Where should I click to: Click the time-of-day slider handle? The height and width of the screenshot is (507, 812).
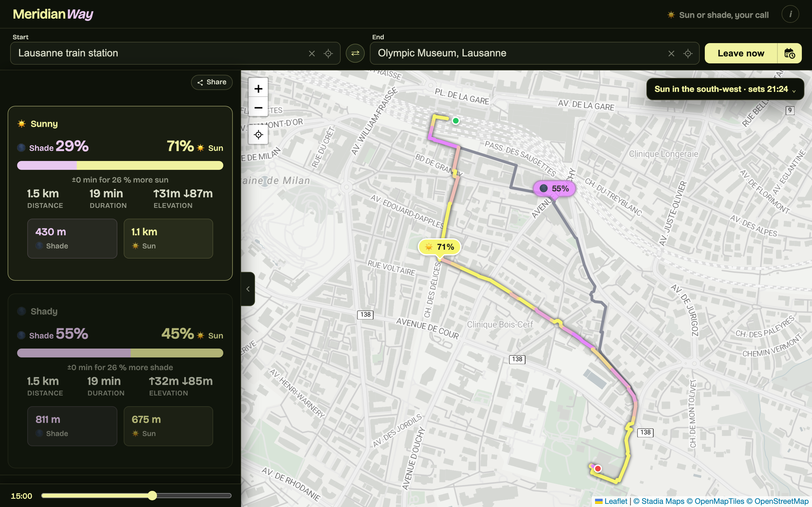click(x=152, y=496)
